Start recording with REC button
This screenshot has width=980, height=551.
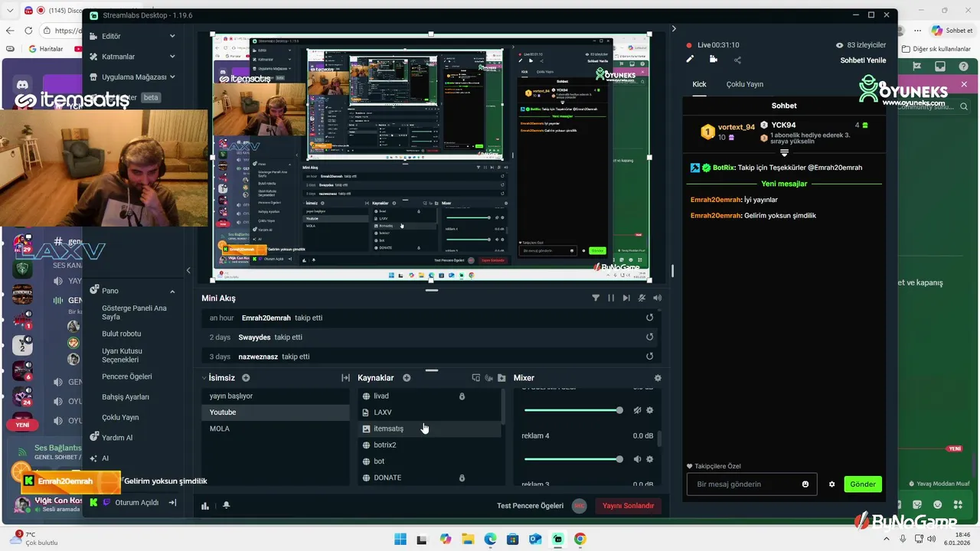coord(580,506)
